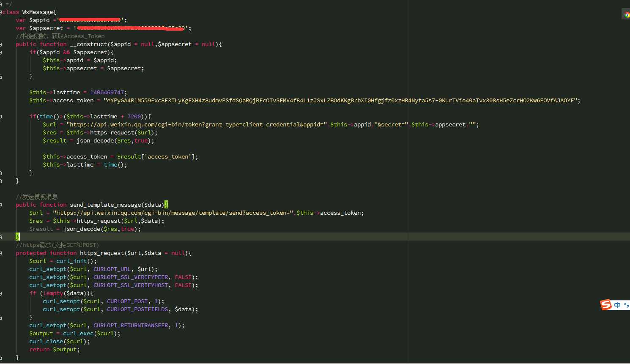Click the curl_exec($curl) call
The width and height of the screenshot is (630, 364).
click(x=90, y=334)
